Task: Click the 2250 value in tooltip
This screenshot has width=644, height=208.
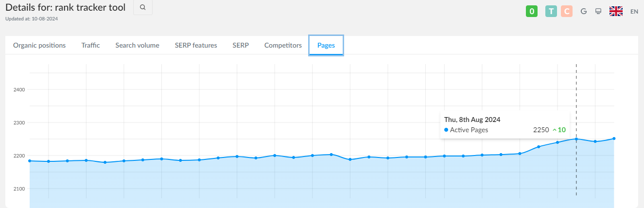Action: [x=541, y=130]
